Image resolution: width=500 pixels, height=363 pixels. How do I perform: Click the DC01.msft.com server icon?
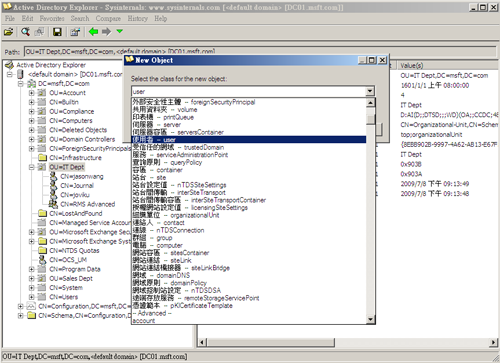coord(20,74)
